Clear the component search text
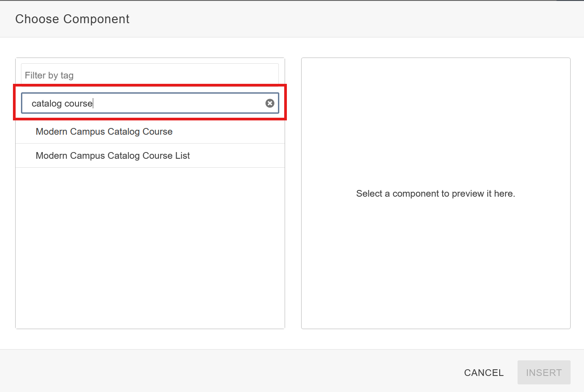The image size is (584, 392). point(269,103)
